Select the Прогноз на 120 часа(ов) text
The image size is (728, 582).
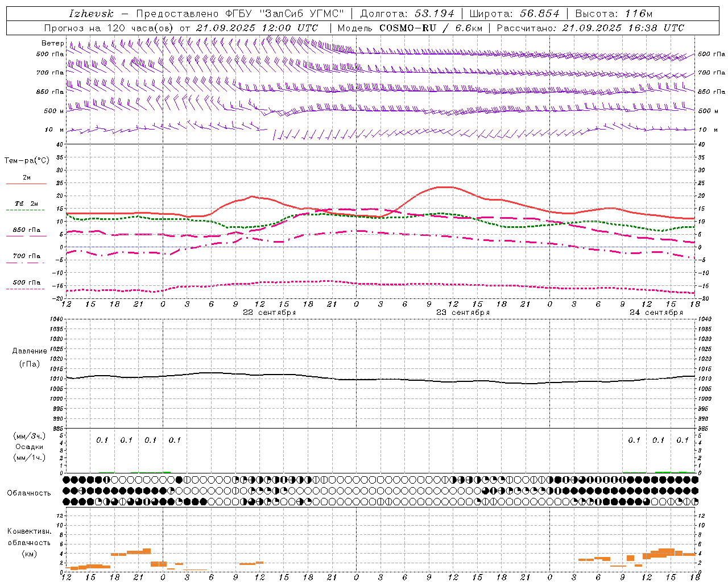[x=110, y=28]
